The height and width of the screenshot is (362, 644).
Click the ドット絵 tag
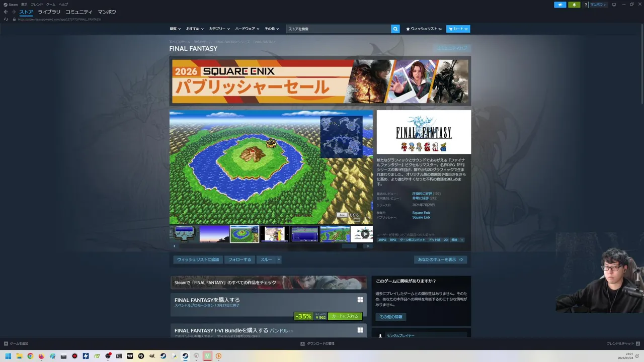pos(434,240)
